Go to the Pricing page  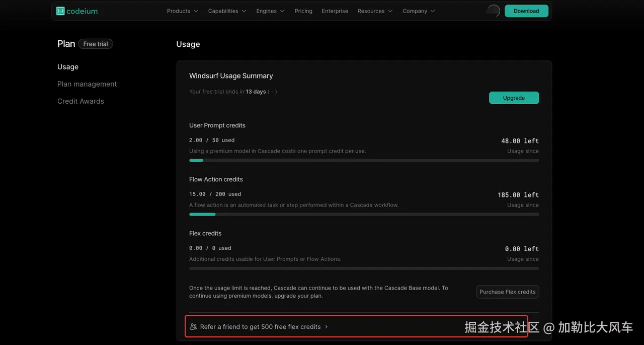[303, 11]
